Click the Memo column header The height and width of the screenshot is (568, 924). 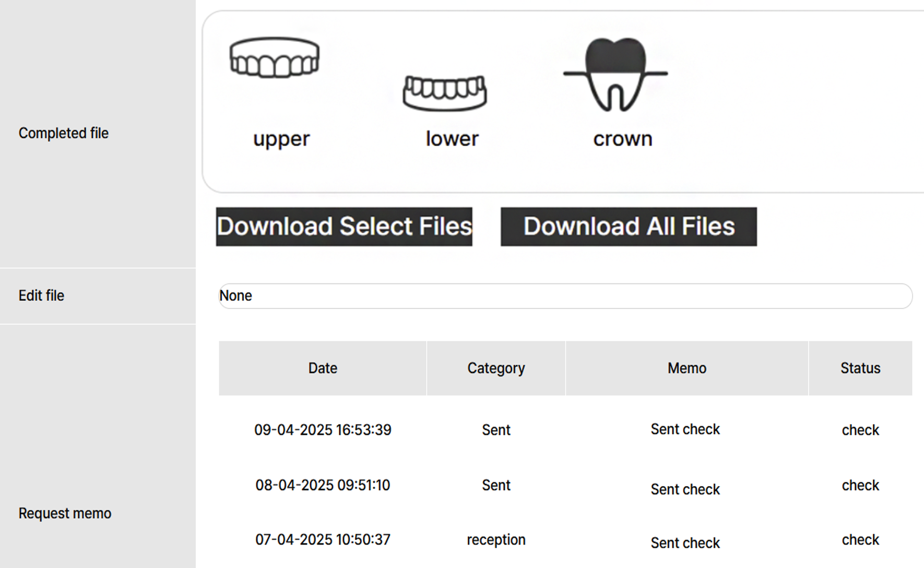click(686, 369)
